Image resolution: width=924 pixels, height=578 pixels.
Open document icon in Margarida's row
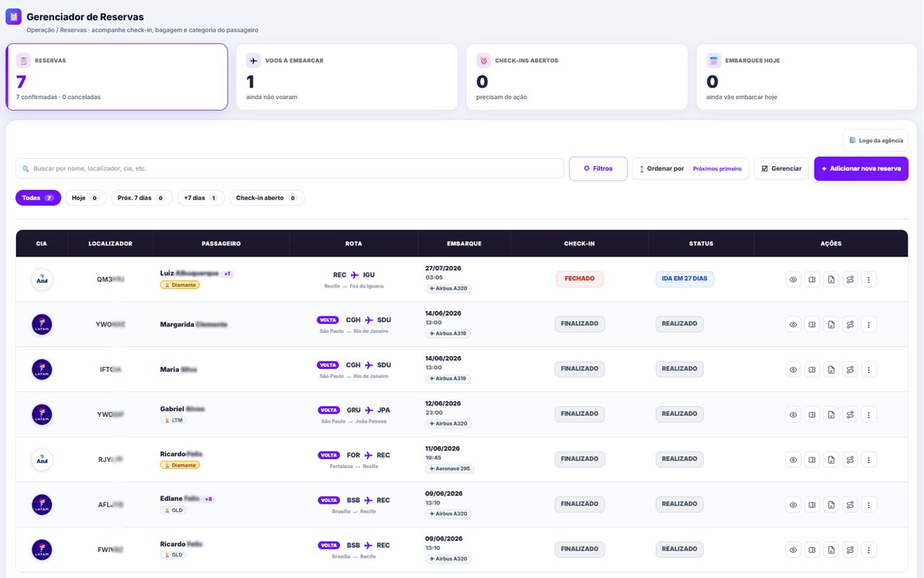pos(831,324)
